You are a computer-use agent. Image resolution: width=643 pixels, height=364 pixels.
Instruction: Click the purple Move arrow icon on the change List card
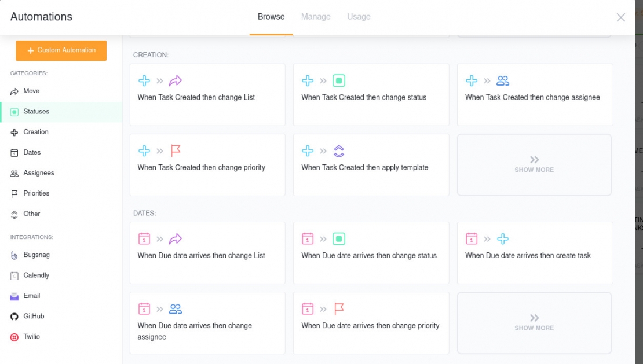pos(176,80)
